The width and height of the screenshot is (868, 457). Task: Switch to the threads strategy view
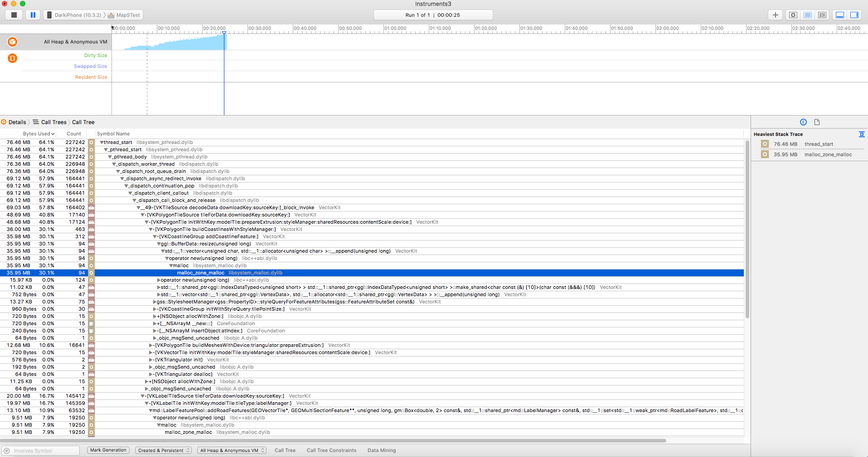pos(822,15)
